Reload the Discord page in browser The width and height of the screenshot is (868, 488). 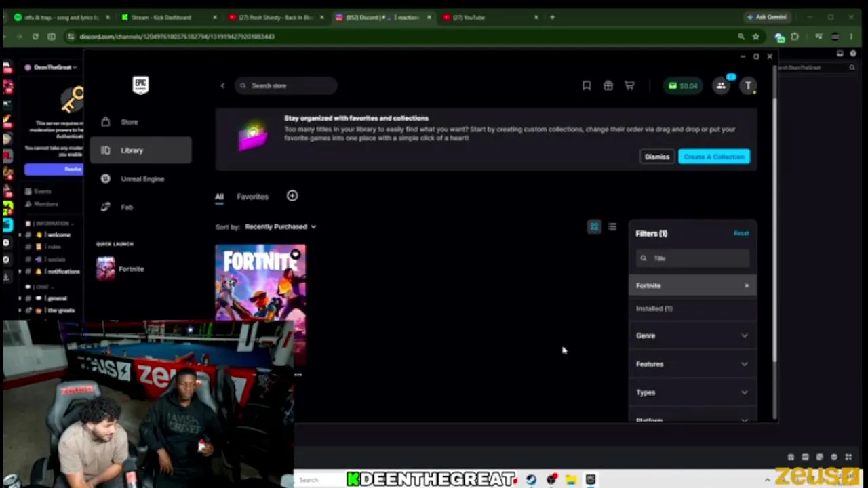coord(35,37)
